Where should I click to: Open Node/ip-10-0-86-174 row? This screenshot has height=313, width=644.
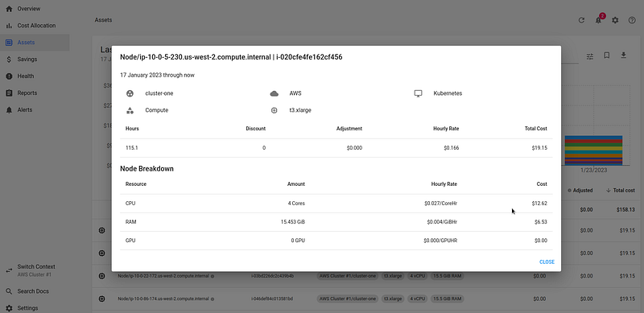[163, 299]
